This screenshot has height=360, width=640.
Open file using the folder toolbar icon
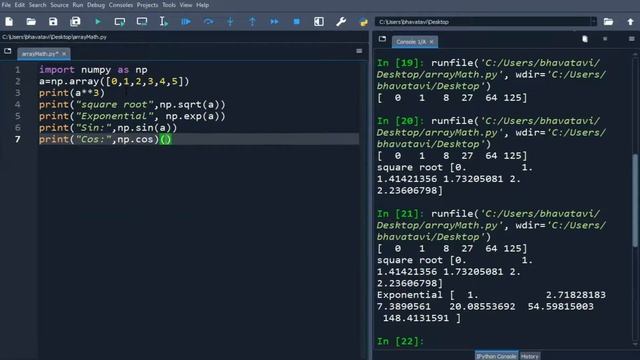(x=31, y=22)
